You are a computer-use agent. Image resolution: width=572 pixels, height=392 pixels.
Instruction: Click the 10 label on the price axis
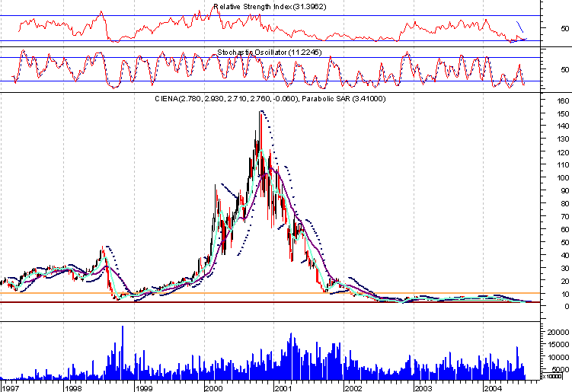point(564,295)
